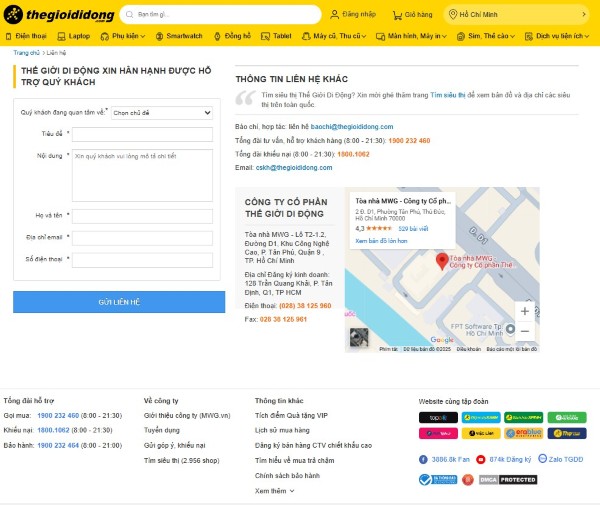Image resolution: width=600 pixels, height=505 pixels.
Task: Click the Tablet icon
Action: pos(265,36)
